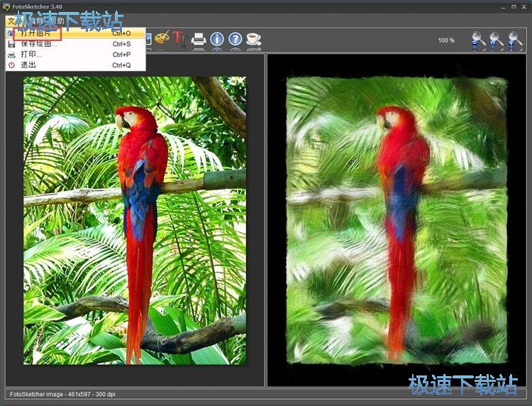Click the blue question mark help icon
Viewport: 532px width, 406px height.
point(235,39)
